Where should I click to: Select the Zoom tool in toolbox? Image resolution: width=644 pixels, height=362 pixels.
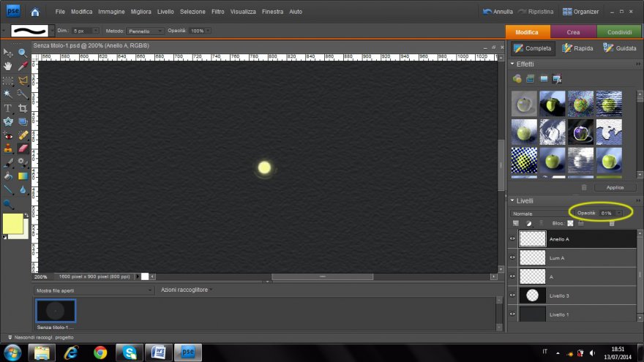(23, 53)
